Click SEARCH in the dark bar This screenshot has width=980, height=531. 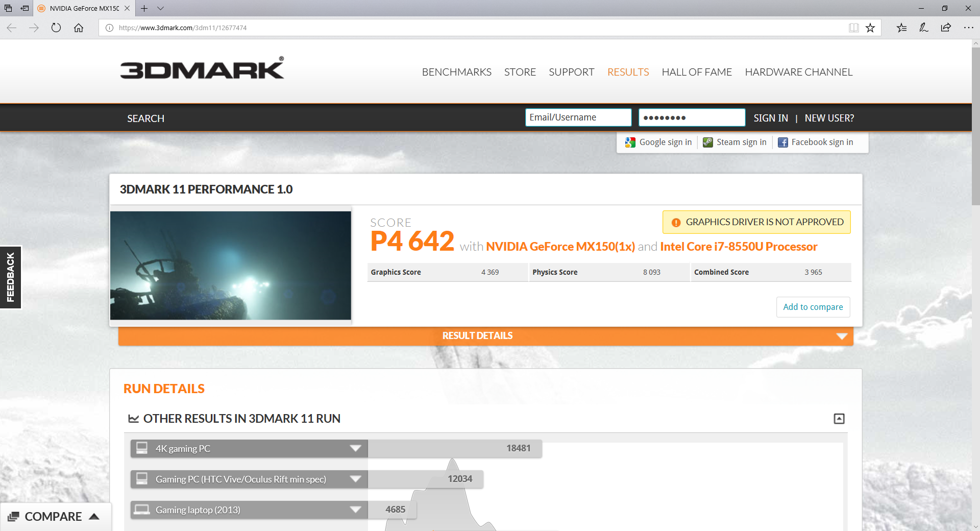[145, 118]
